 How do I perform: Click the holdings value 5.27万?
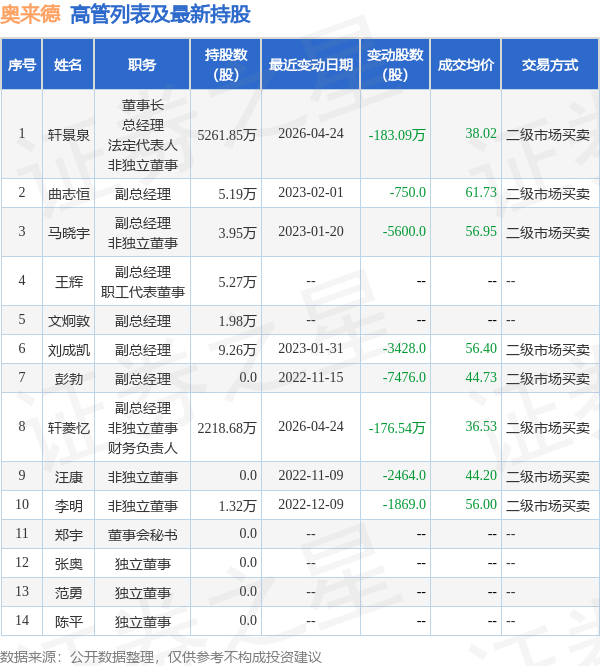tap(237, 282)
